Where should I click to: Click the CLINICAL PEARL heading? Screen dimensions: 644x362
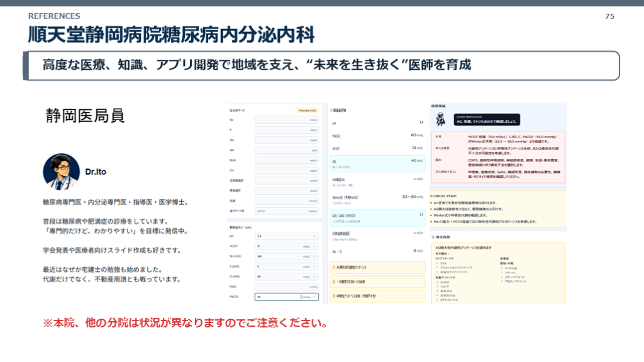[x=443, y=196]
